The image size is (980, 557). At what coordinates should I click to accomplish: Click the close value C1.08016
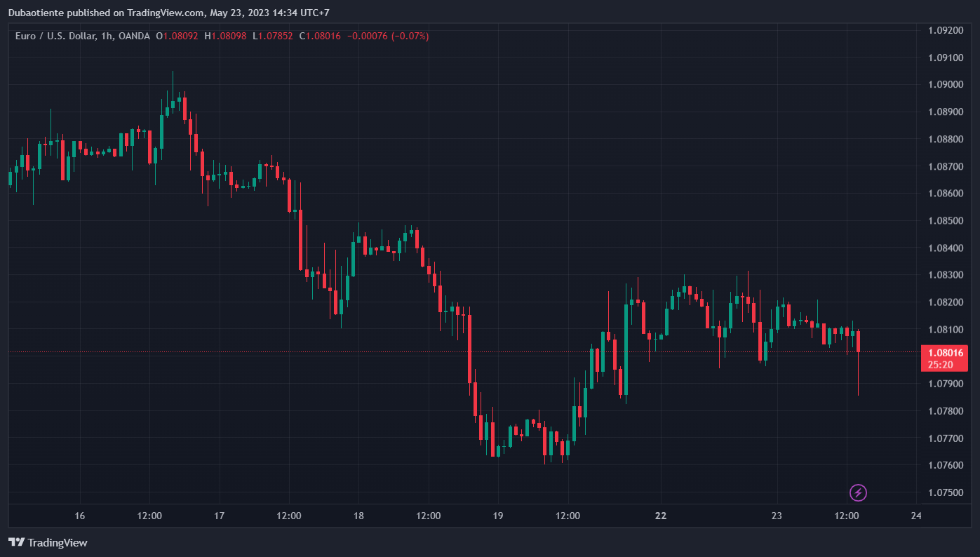[x=320, y=36]
